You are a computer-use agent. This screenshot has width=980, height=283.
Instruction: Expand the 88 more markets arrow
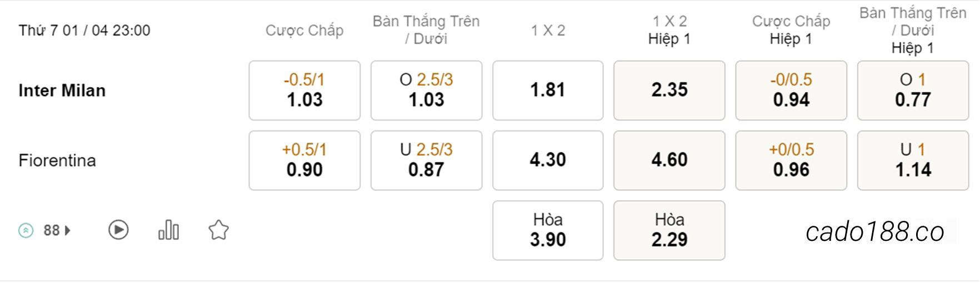pyautogui.click(x=68, y=230)
